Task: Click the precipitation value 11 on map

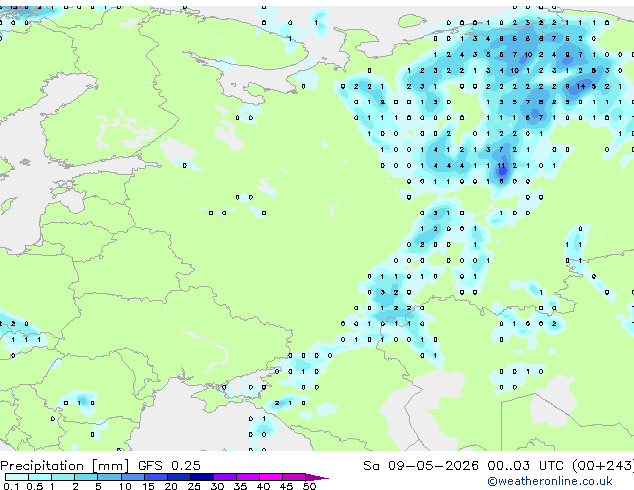Action: point(501,165)
